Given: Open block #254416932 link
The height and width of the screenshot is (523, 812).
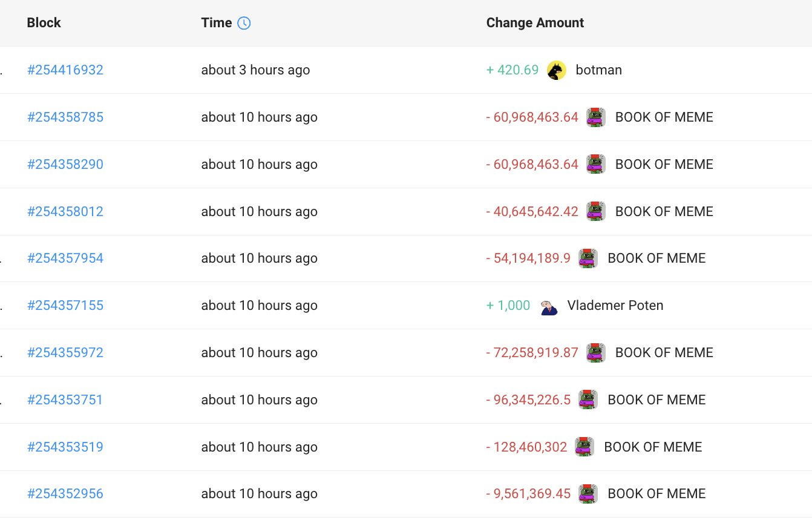Looking at the screenshot, I should [65, 70].
